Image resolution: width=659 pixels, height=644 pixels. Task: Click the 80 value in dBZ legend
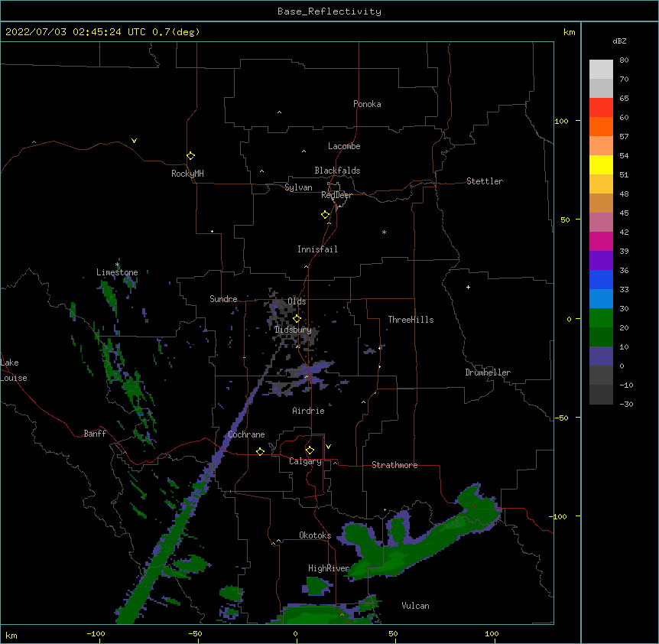(x=624, y=60)
